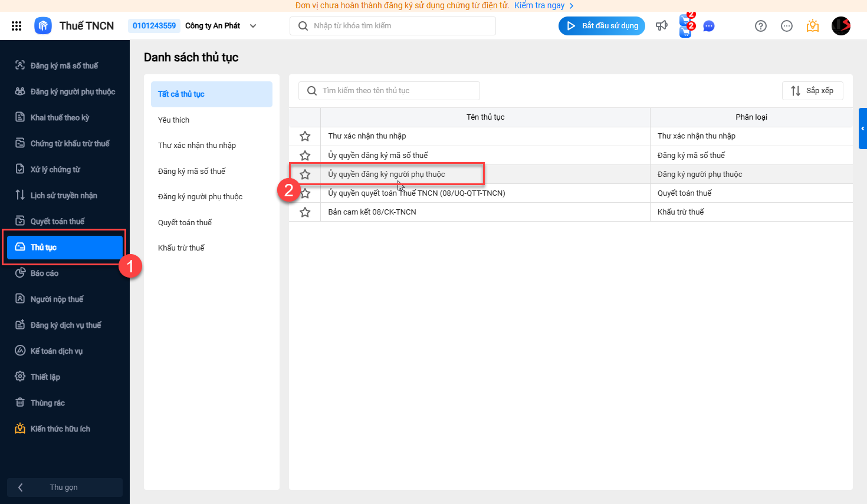Open the shopping cart icon with badge

tap(686, 25)
